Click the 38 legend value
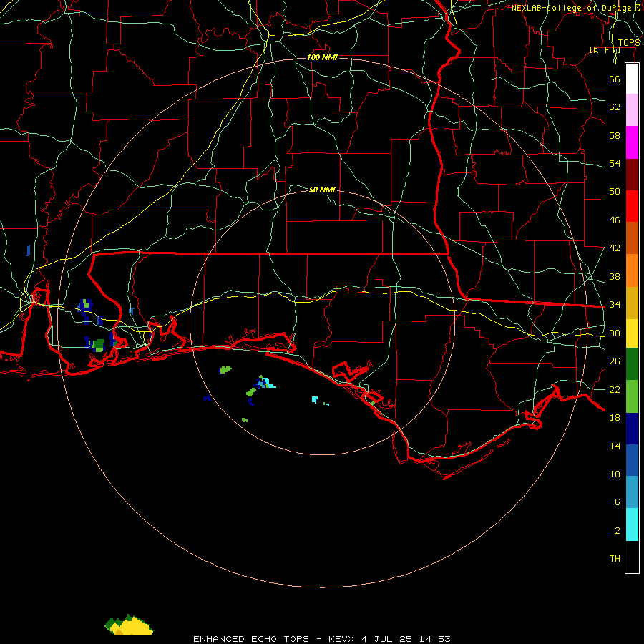This screenshot has width=644, height=644. [615, 277]
